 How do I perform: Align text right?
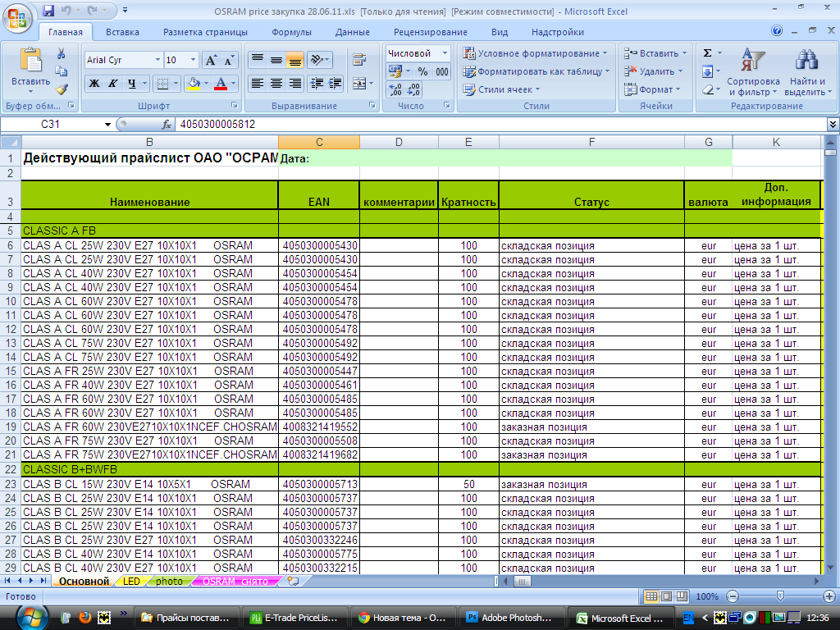pyautogui.click(x=294, y=84)
